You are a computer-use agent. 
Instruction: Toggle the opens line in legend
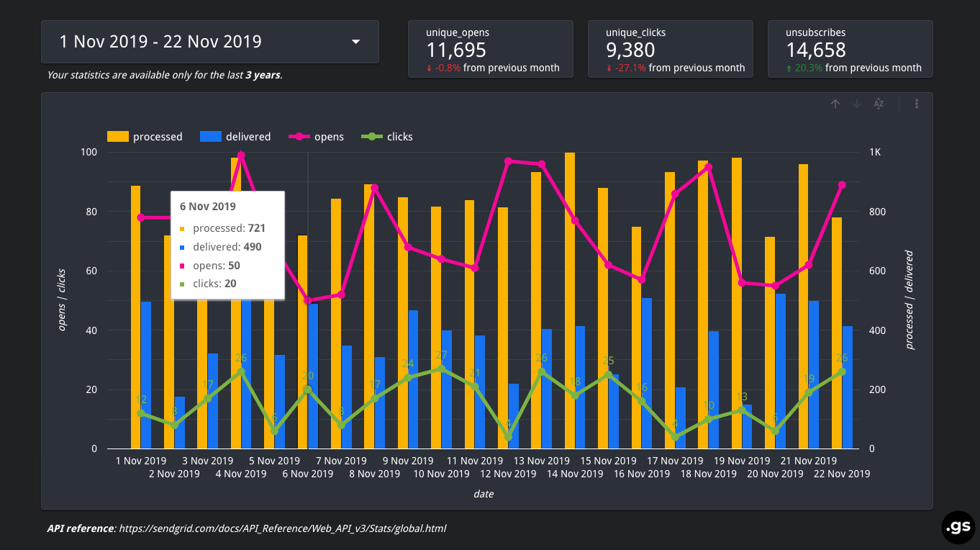tap(317, 137)
